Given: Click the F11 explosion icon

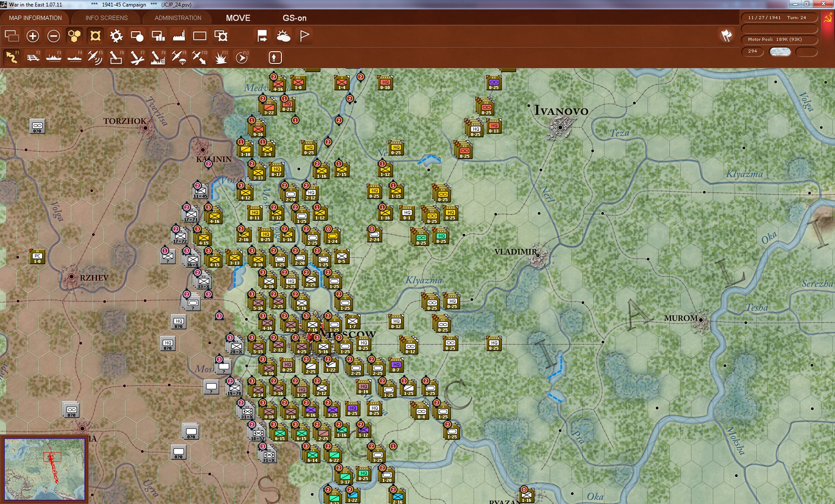Looking at the screenshot, I should click(x=220, y=57).
